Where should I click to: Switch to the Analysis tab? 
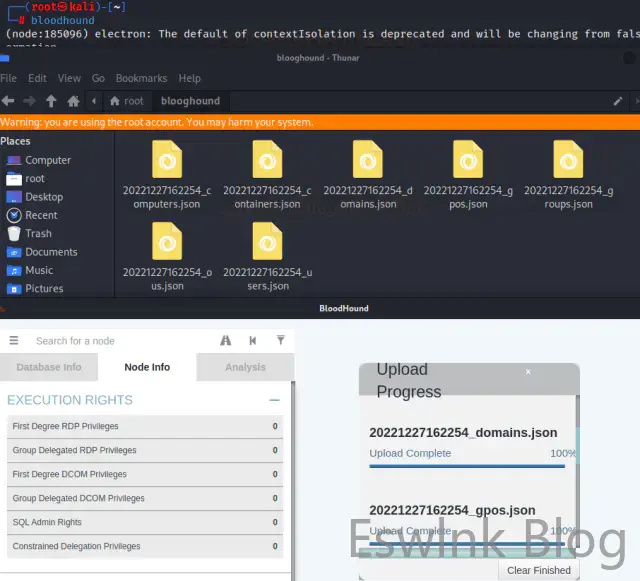point(245,367)
